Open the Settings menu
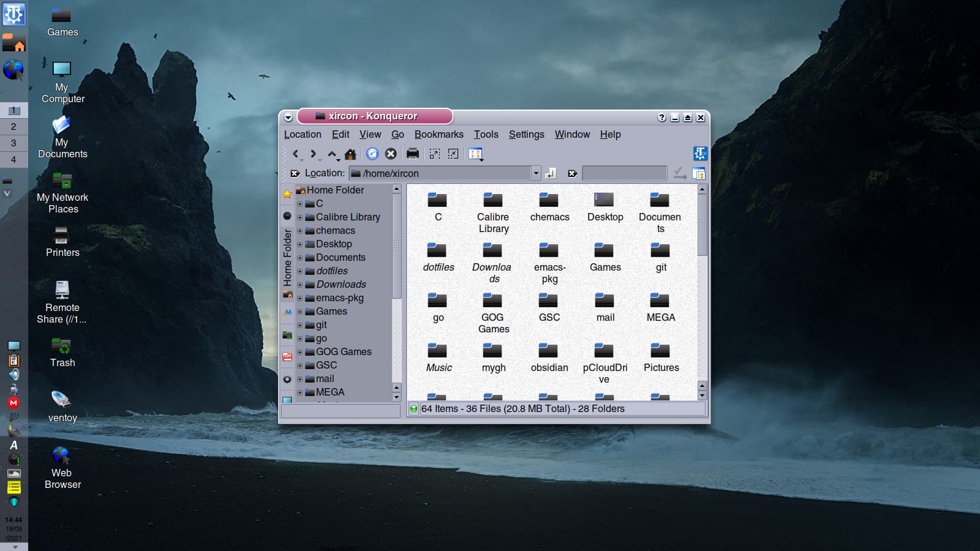This screenshot has height=551, width=980. (x=526, y=134)
